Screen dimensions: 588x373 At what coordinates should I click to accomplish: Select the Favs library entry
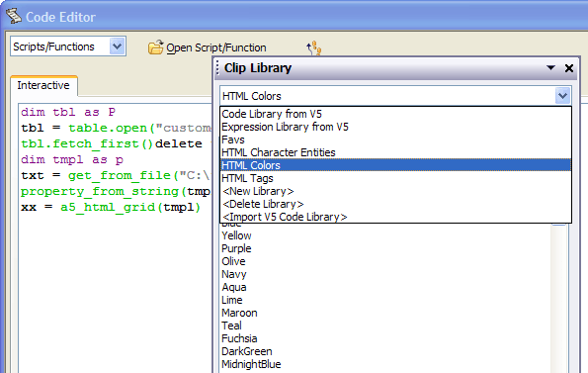tap(395, 140)
